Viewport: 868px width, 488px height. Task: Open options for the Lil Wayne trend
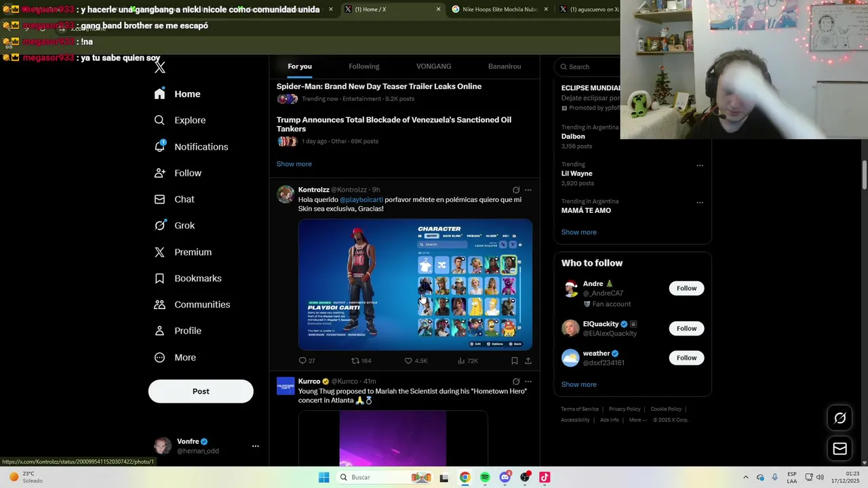click(x=700, y=165)
